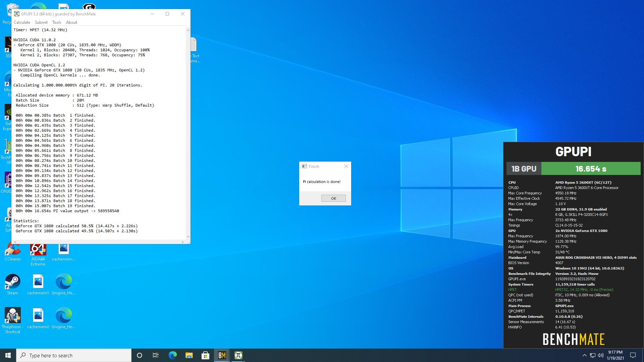Click the 'Batch 10 finished' line
The image size is (644, 362).
(55, 161)
